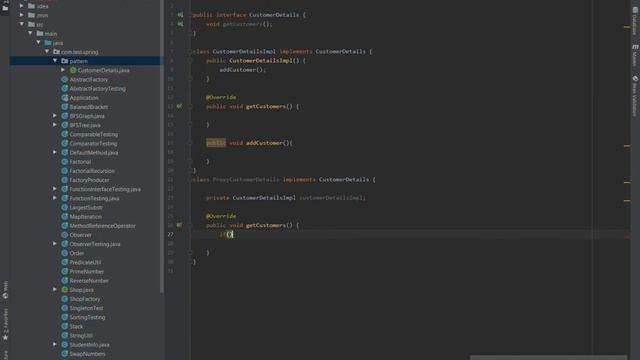The width and height of the screenshot is (640, 360).
Task: Click fold toggle beside class CustomerDetailsImpl
Action: (x=190, y=51)
